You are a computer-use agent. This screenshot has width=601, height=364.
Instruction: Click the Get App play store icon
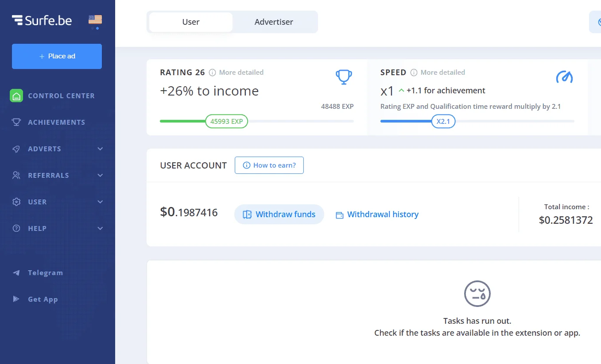pos(16,299)
